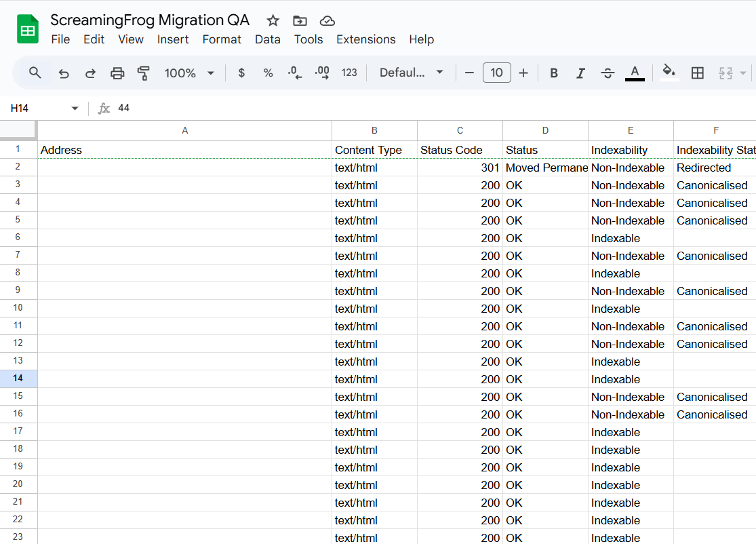
Task: Check the document saved cloud status
Action: tap(326, 21)
